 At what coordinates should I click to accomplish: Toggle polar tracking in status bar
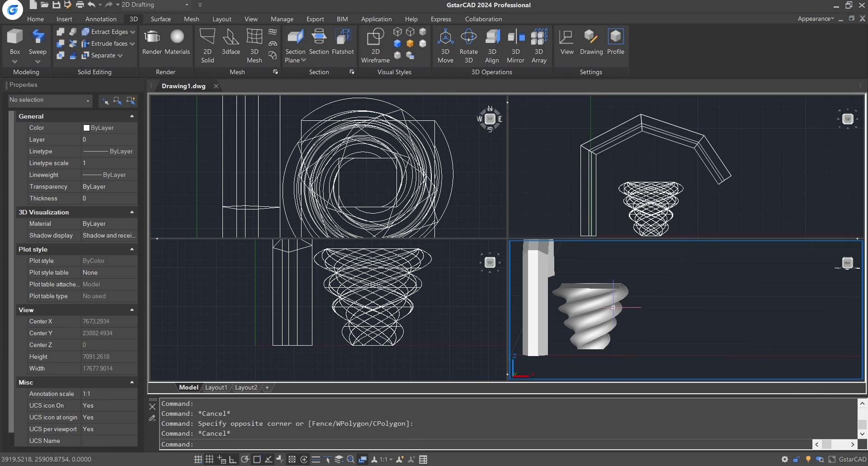245,459
